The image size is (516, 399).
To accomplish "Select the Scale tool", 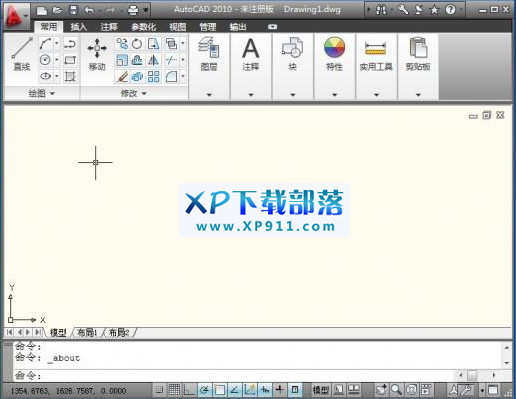I will coord(122,60).
